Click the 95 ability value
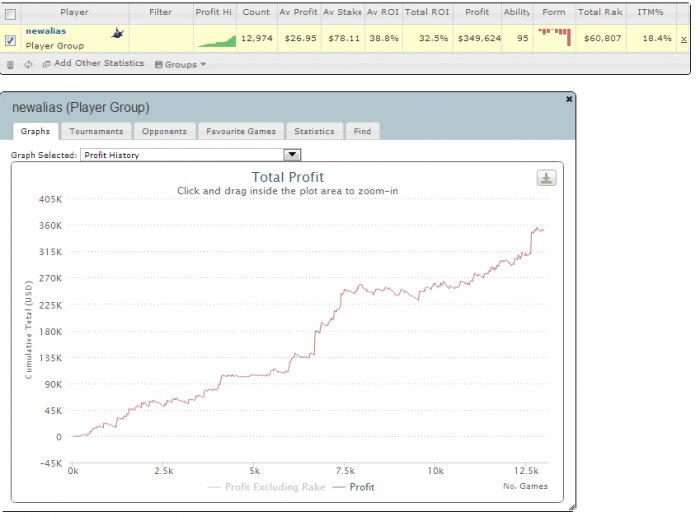Viewport: 700px width, 516px height. 523,38
